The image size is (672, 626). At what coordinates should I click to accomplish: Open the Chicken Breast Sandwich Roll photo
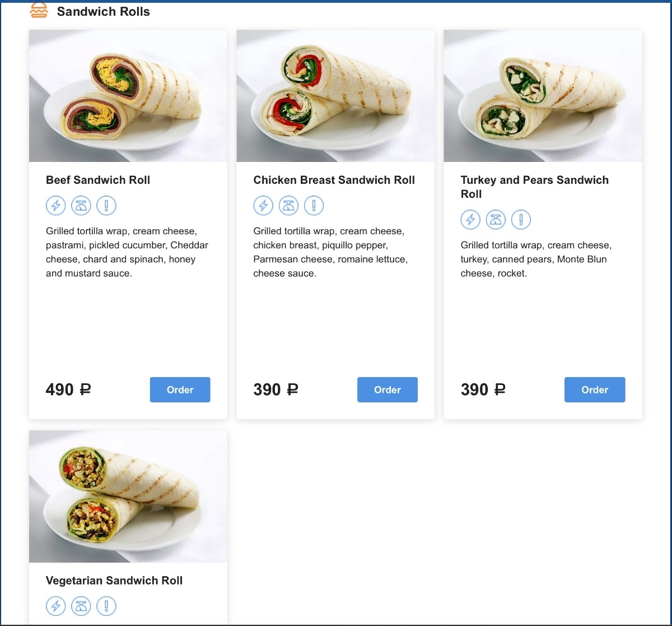335,96
